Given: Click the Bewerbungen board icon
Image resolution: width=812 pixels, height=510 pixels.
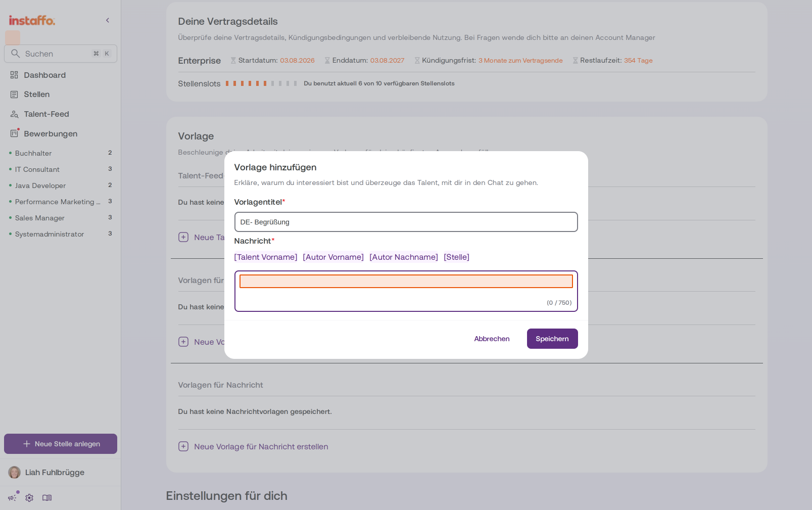Looking at the screenshot, I should [x=14, y=133].
